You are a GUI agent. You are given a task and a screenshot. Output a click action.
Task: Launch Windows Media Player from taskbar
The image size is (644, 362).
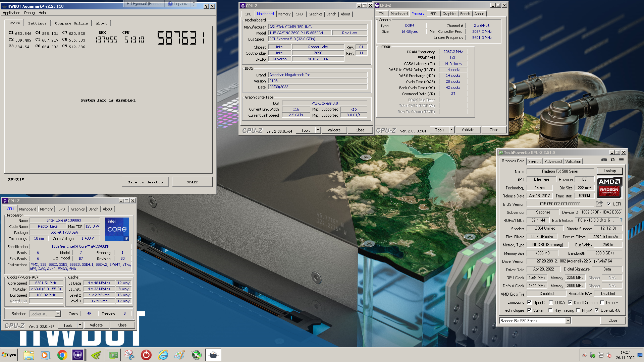click(45, 355)
